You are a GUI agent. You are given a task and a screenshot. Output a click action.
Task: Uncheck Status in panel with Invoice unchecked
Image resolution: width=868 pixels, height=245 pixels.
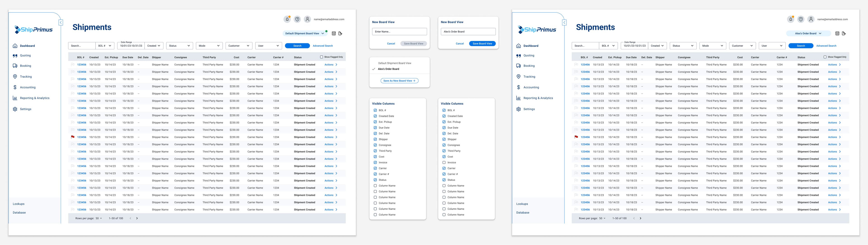tap(444, 180)
